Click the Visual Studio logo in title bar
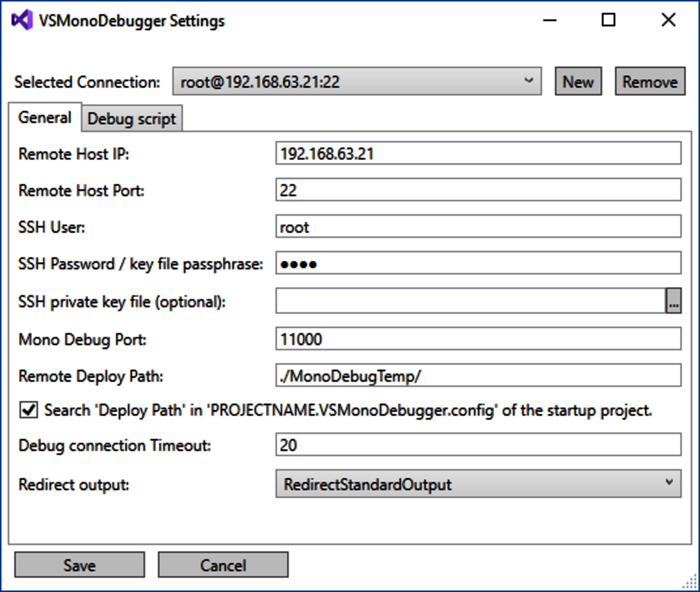This screenshot has height=592, width=700. click(x=22, y=20)
